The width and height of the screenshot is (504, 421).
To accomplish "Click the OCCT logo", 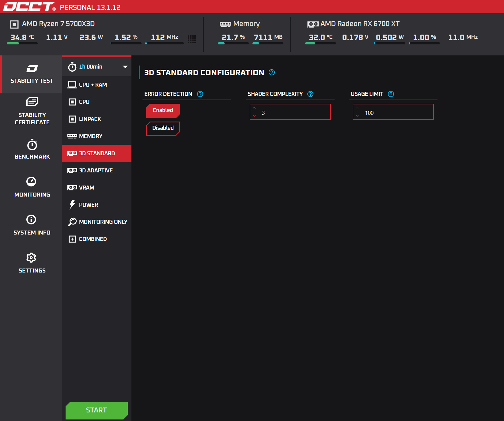I will 29,6.
